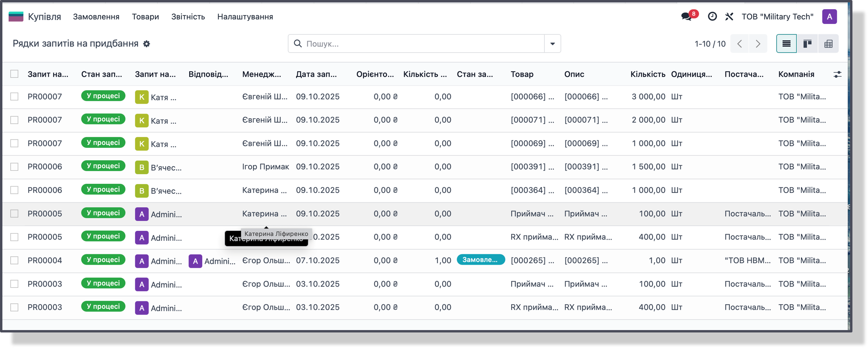Switch to list view
The image size is (868, 348).
click(x=786, y=43)
